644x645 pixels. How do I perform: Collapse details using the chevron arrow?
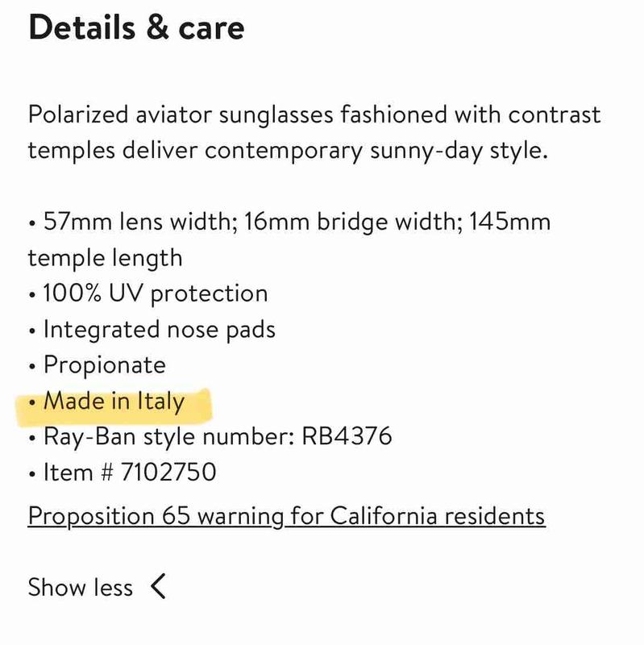[159, 586]
